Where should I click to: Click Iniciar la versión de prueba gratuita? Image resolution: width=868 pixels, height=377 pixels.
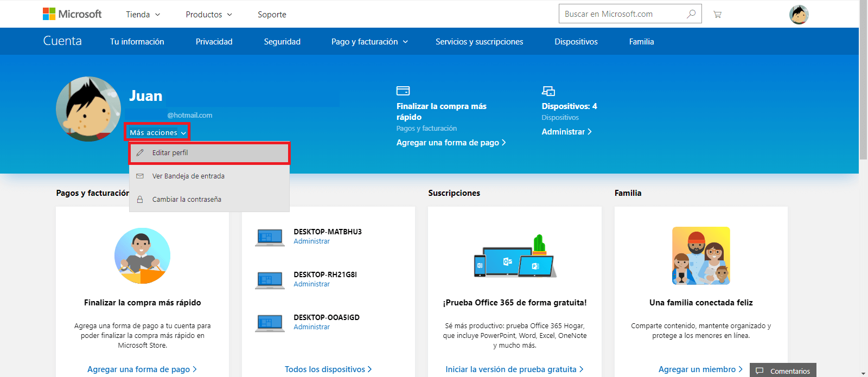tap(514, 369)
